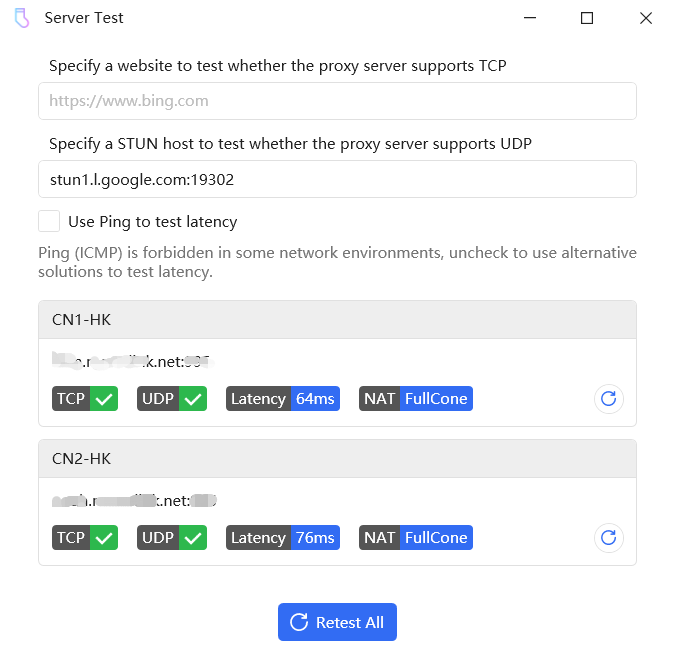Image resolution: width=674 pixels, height=666 pixels.
Task: Click the website URL input field
Action: (337, 101)
